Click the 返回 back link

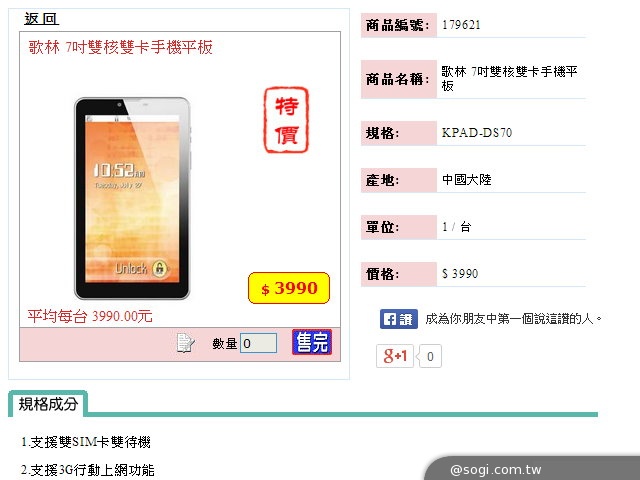pyautogui.click(x=41, y=18)
